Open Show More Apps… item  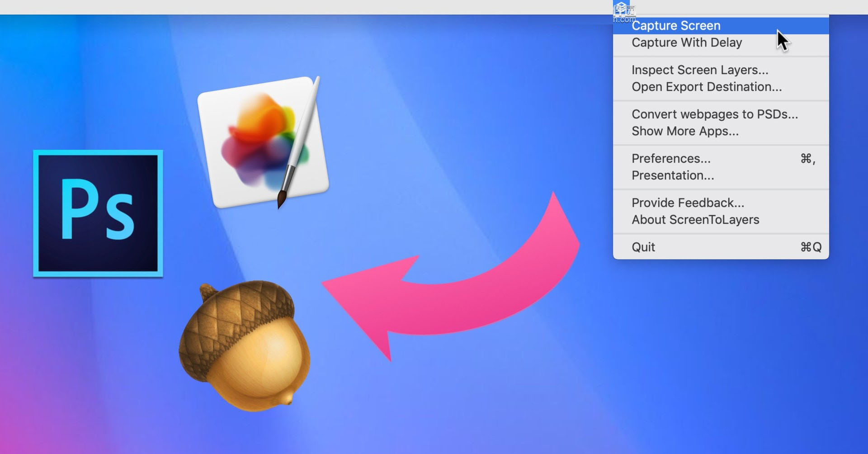tap(721, 131)
